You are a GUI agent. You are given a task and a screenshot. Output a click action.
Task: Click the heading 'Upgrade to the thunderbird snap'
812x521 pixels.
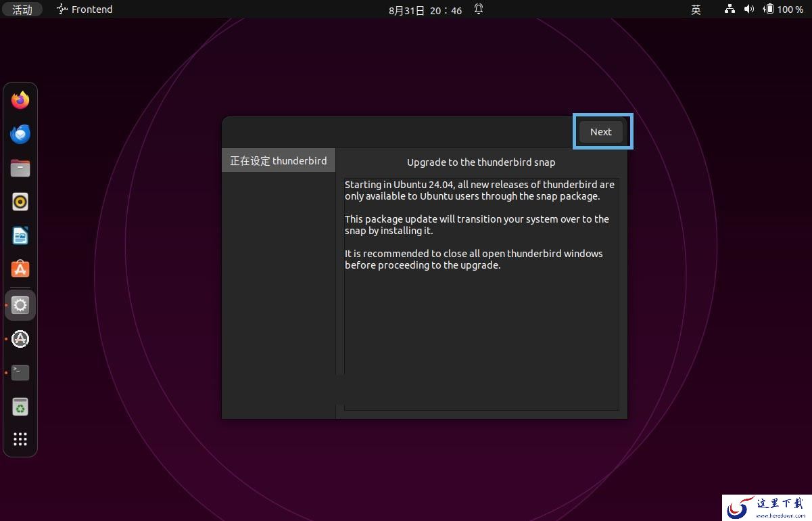(481, 162)
